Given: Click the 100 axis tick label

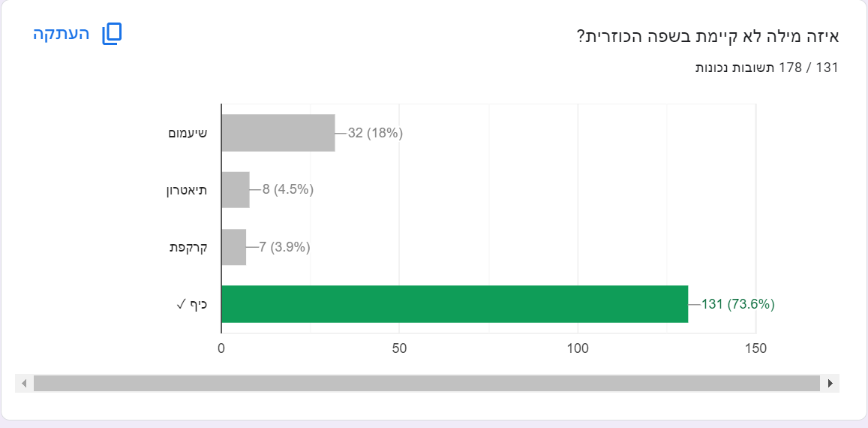Looking at the screenshot, I should 578,349.
